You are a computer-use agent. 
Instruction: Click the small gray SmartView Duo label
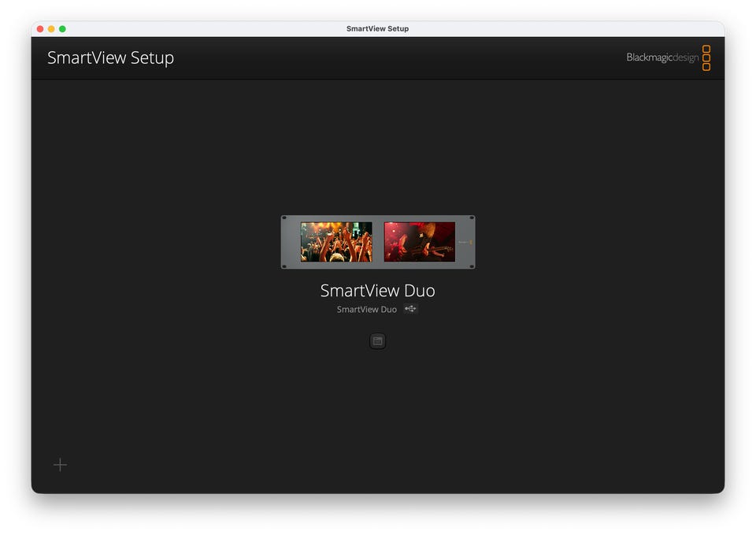coord(366,309)
